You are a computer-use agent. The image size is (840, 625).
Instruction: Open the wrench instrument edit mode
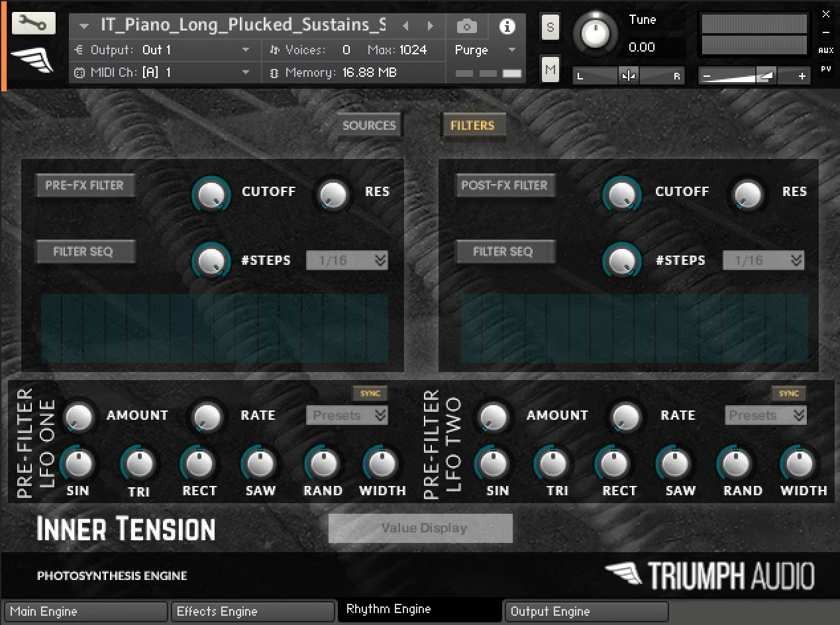34,24
